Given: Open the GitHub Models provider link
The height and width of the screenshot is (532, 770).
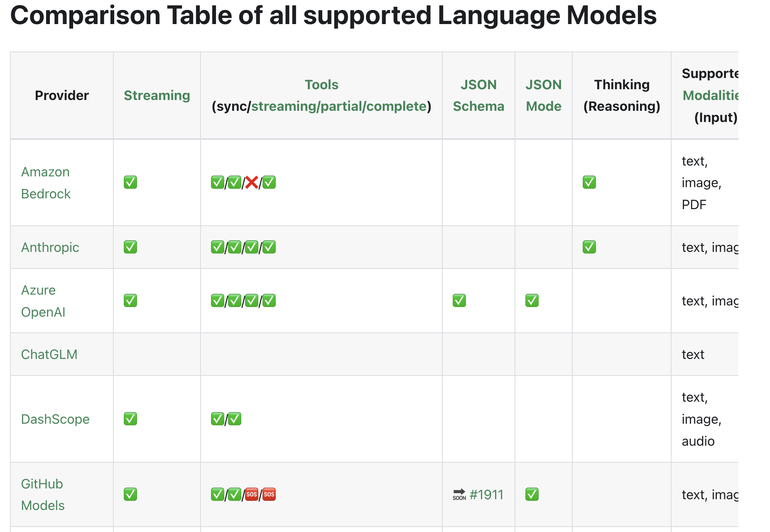Looking at the screenshot, I should 42,494.
